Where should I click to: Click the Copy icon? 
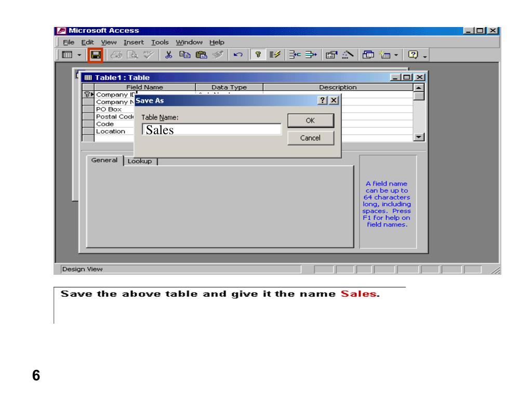coord(184,55)
